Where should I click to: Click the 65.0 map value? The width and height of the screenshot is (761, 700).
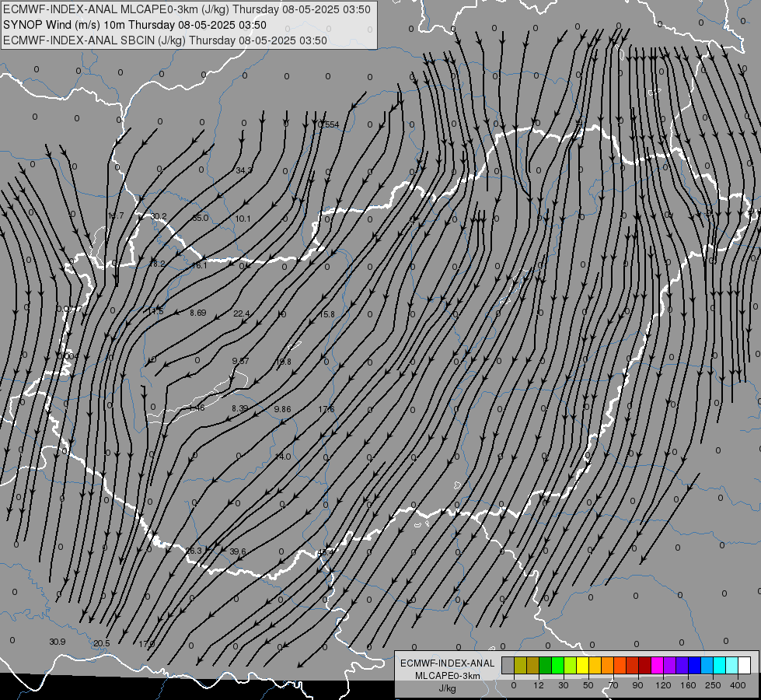point(201,218)
